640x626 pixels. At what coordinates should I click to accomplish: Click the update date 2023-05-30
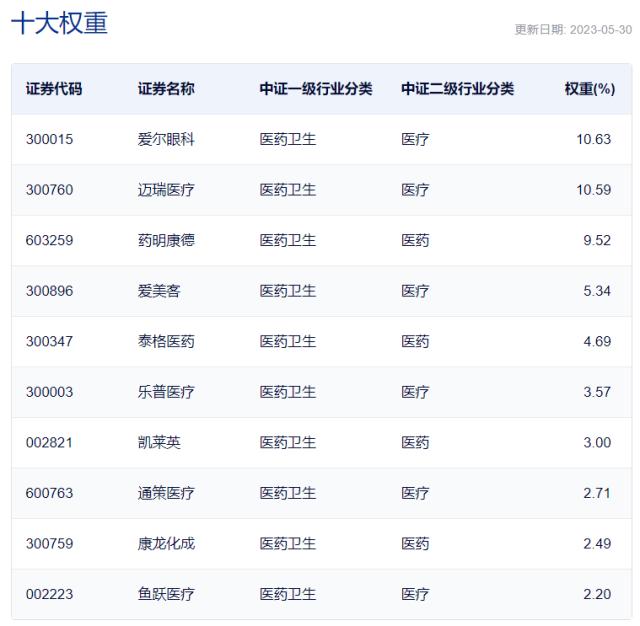601,30
